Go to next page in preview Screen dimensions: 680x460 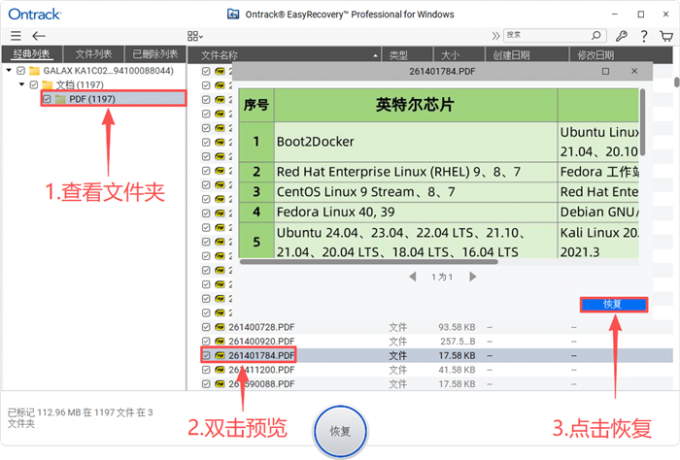pyautogui.click(x=473, y=277)
